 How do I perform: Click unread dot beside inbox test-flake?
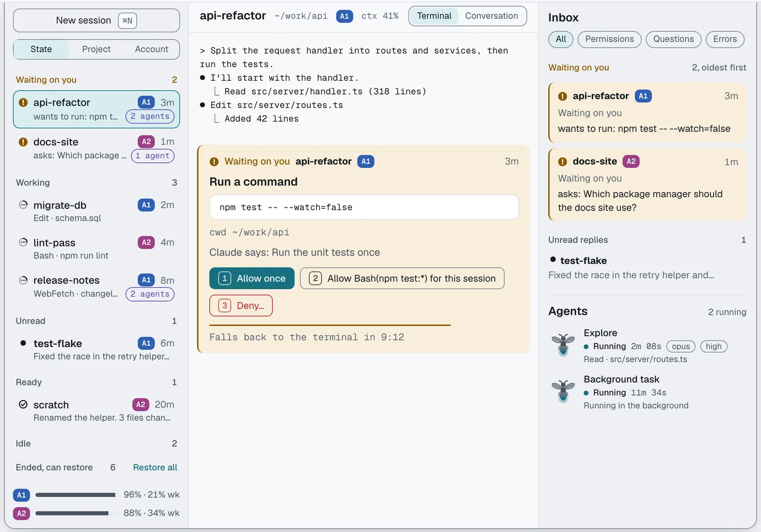click(x=553, y=260)
